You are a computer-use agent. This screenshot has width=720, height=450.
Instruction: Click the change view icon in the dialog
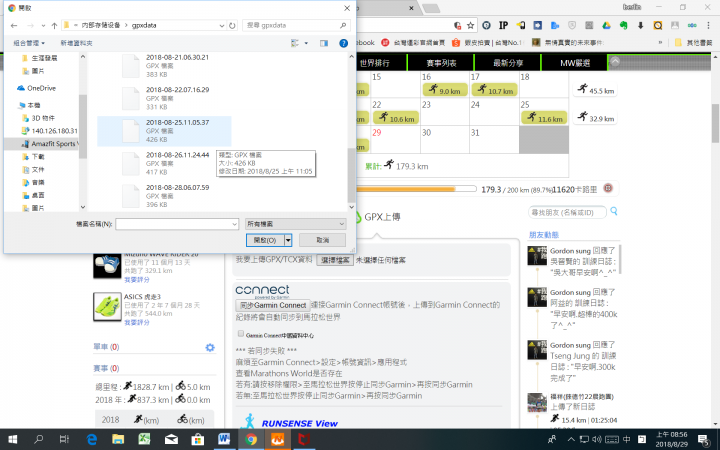[x=295, y=43]
